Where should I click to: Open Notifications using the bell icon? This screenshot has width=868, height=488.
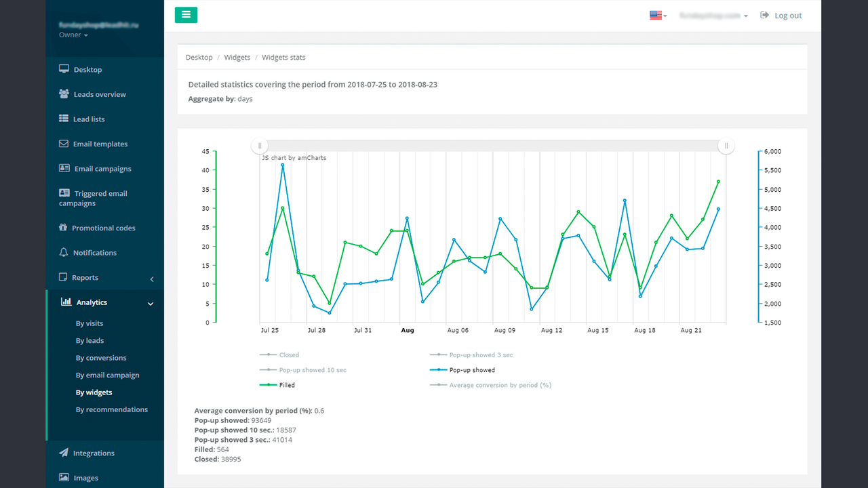[x=62, y=252]
